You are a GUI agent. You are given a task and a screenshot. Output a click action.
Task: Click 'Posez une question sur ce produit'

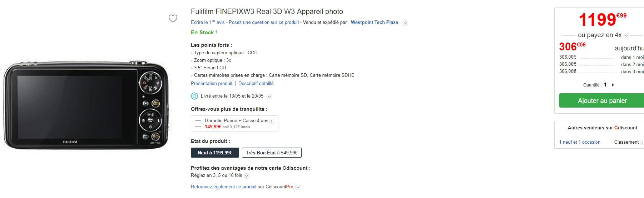264,22
